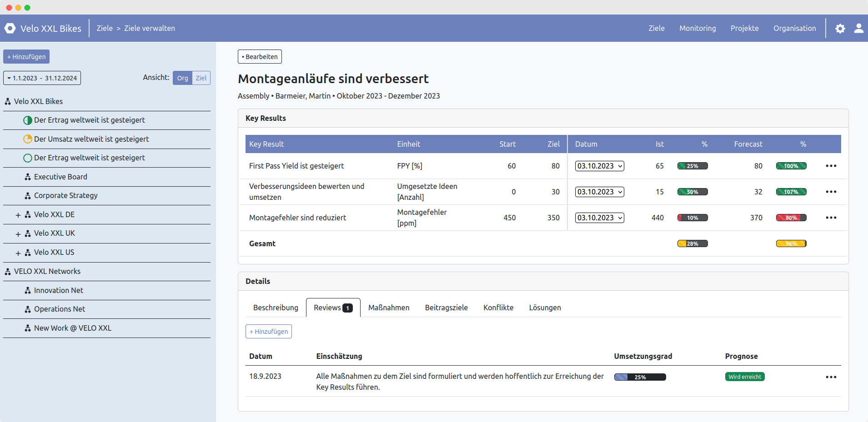Open the Lösungen tab
This screenshot has height=422, width=868.
click(x=545, y=308)
